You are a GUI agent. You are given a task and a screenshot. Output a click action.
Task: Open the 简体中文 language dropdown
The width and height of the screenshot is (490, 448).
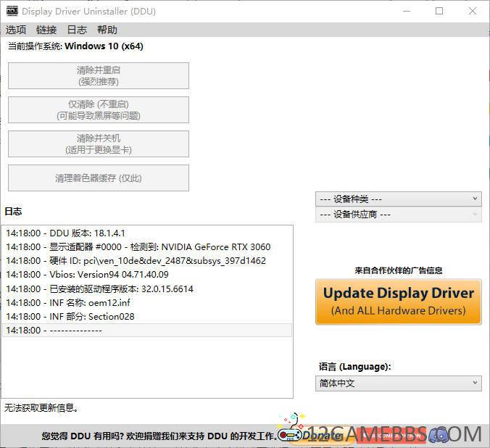pos(398,383)
